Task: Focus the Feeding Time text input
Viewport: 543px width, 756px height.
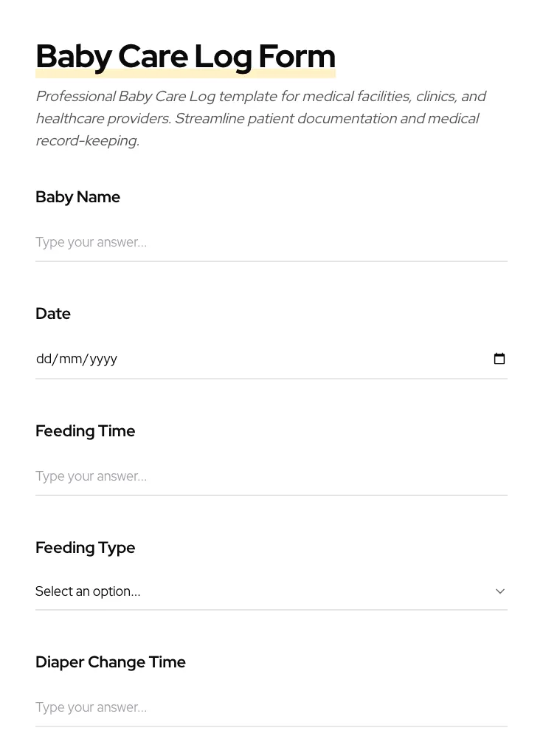Action: (271, 475)
